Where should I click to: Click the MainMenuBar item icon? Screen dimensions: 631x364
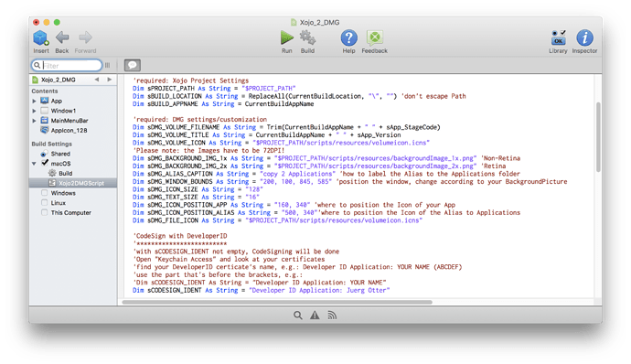click(44, 121)
